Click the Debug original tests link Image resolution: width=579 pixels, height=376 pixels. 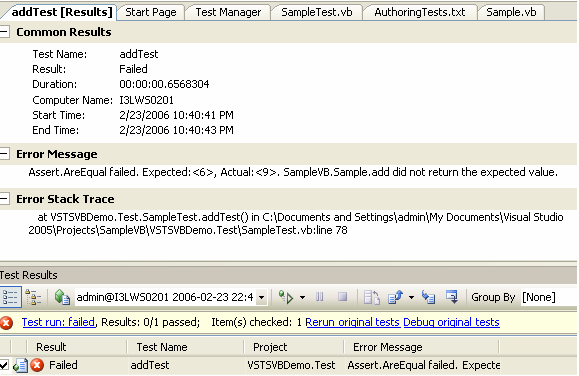click(451, 322)
